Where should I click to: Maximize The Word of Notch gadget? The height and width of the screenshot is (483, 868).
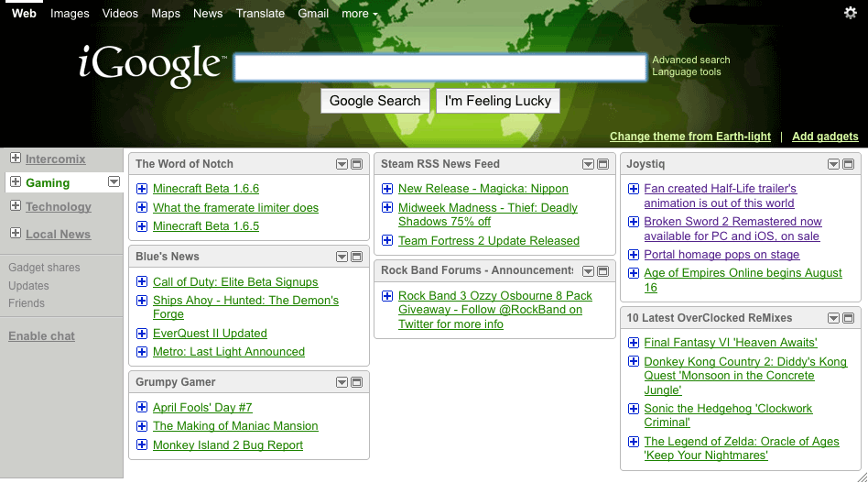pyautogui.click(x=357, y=164)
